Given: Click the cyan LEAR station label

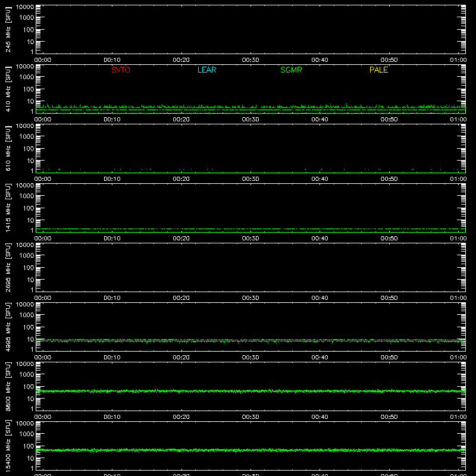Looking at the screenshot, I should [206, 70].
